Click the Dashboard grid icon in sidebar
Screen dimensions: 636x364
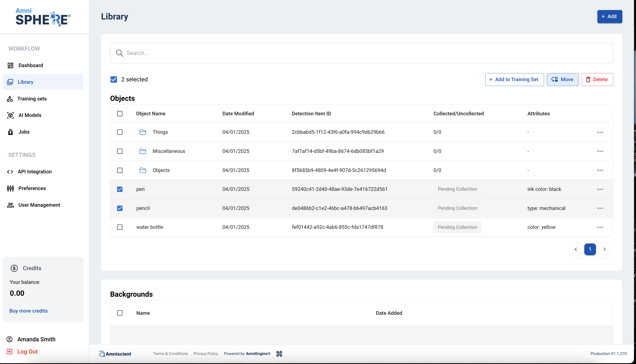[x=10, y=65]
